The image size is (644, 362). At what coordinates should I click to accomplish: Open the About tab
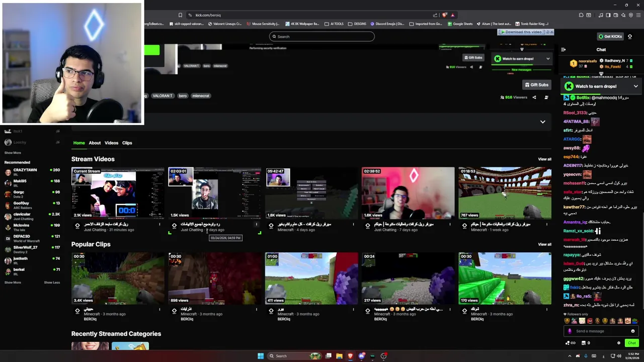95,143
